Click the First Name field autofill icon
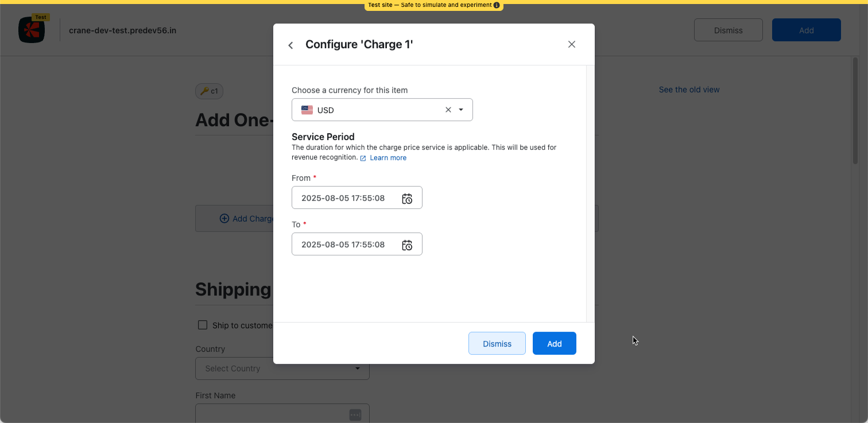The image size is (868, 423). pyautogui.click(x=355, y=414)
